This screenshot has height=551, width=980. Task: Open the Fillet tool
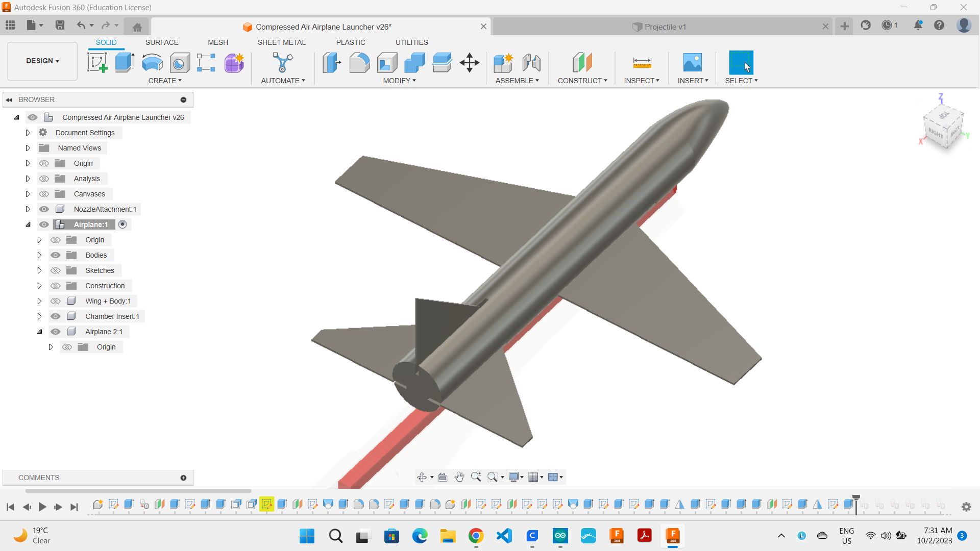[x=360, y=62]
